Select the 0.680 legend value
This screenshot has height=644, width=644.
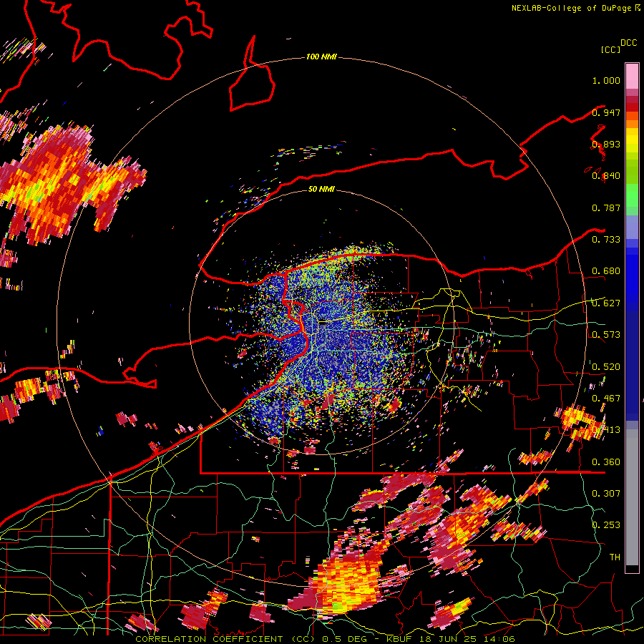(x=606, y=271)
